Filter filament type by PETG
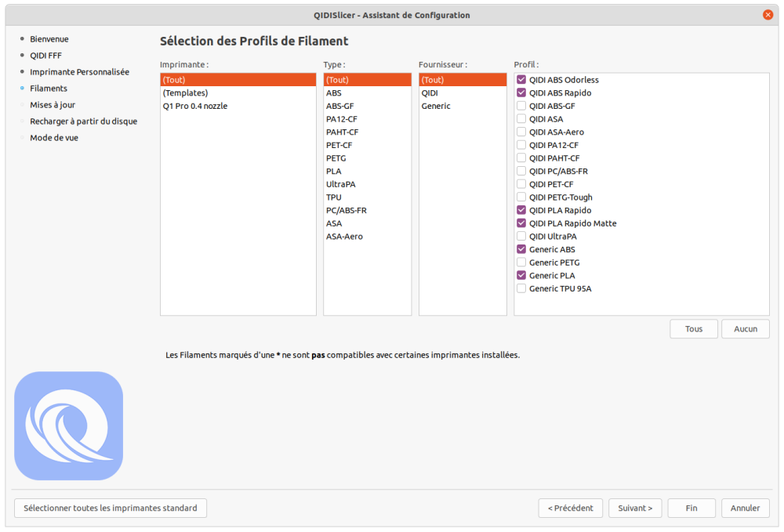The height and width of the screenshot is (532, 784). pyautogui.click(x=367, y=158)
